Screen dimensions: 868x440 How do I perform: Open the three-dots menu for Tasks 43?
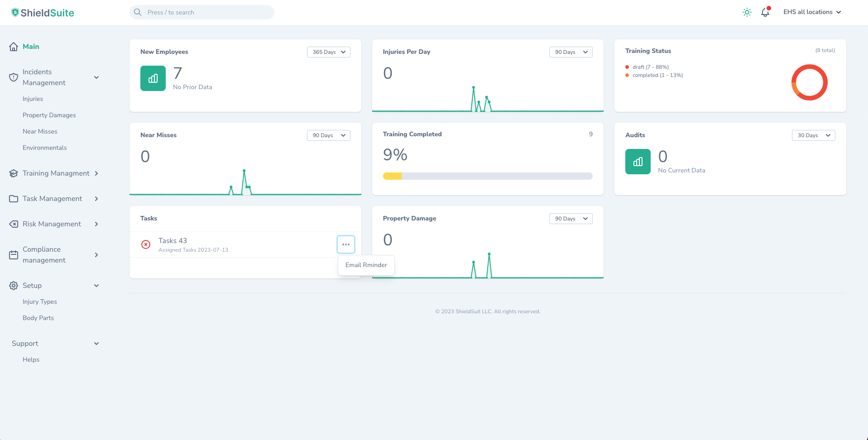(345, 244)
